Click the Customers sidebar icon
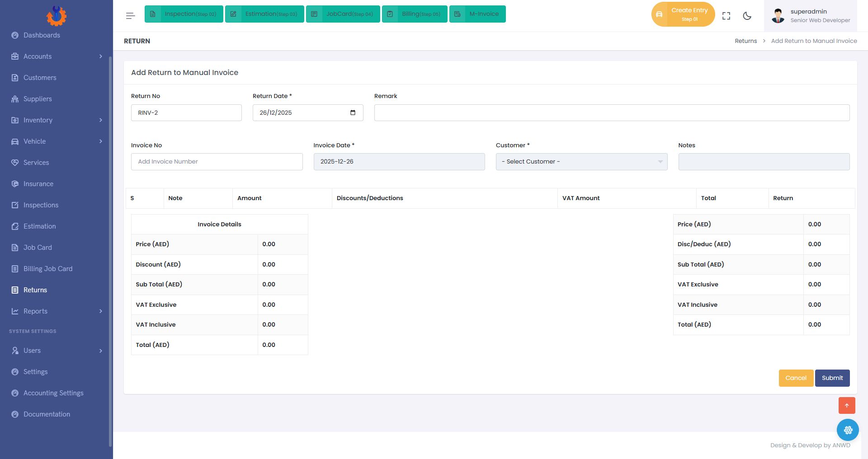Image resolution: width=868 pixels, height=459 pixels. pyautogui.click(x=15, y=78)
